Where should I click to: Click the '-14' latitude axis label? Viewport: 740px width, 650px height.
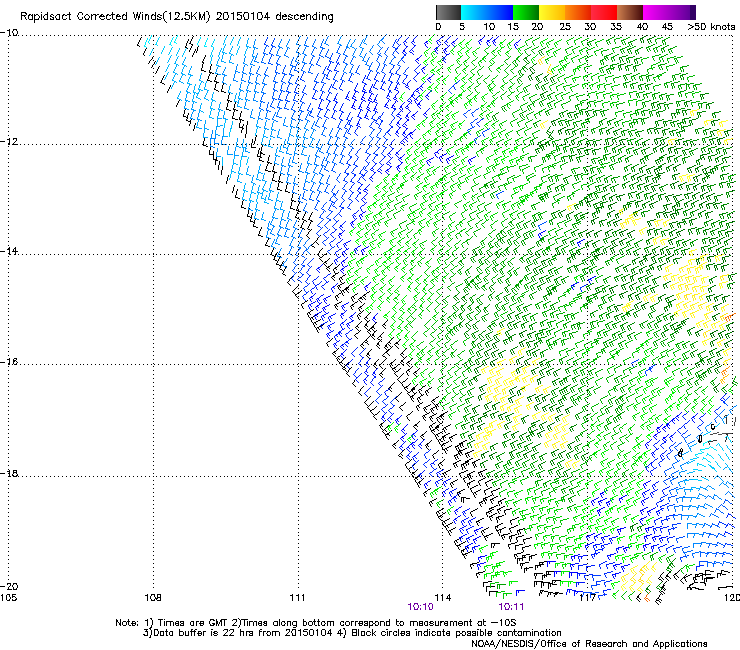click(9, 252)
